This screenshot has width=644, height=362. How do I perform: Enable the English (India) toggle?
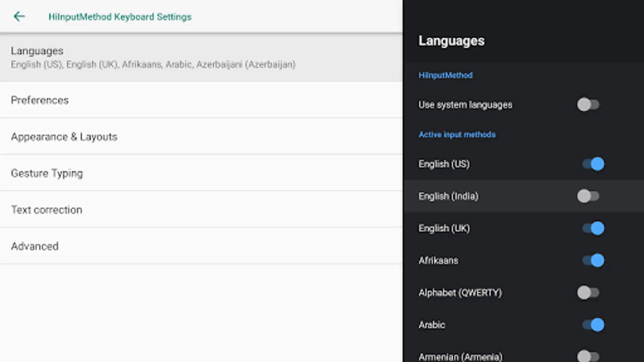(588, 196)
